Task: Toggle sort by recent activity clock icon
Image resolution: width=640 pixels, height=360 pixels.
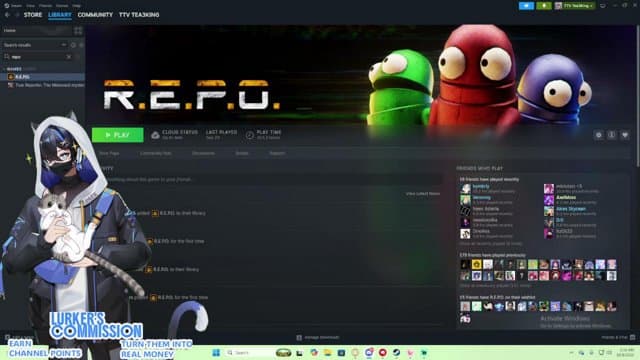Action: (x=73, y=45)
